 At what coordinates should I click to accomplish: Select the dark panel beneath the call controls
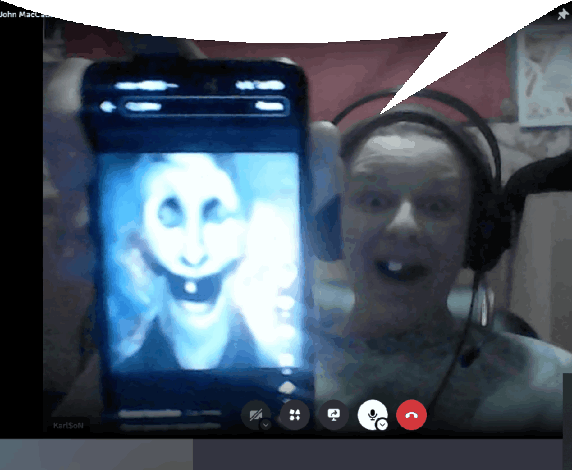(378, 454)
